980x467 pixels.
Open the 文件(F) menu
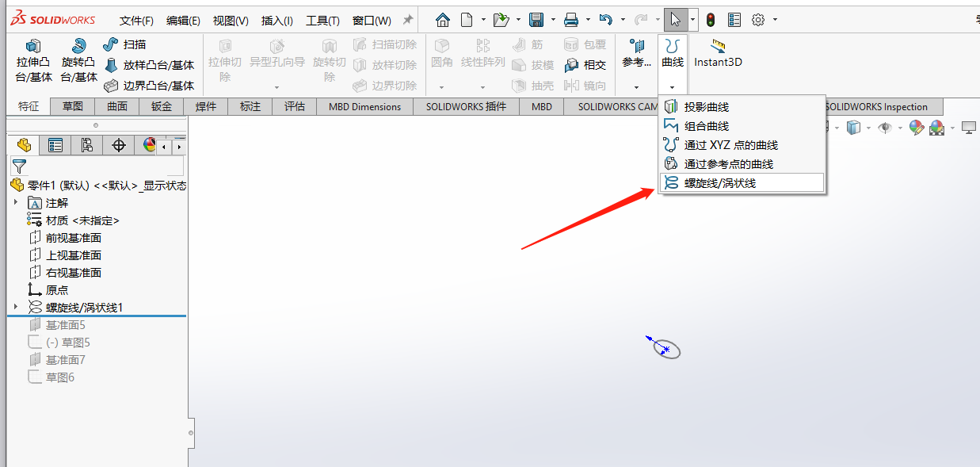click(136, 21)
